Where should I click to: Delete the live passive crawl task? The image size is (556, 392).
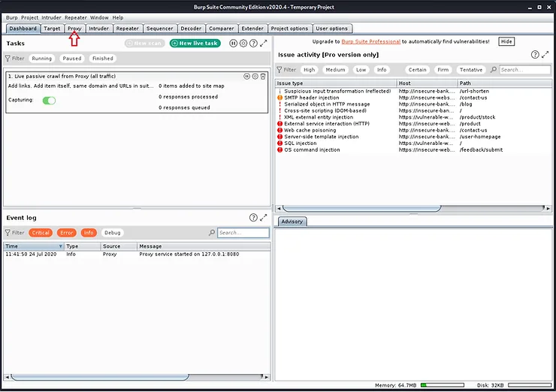(263, 76)
